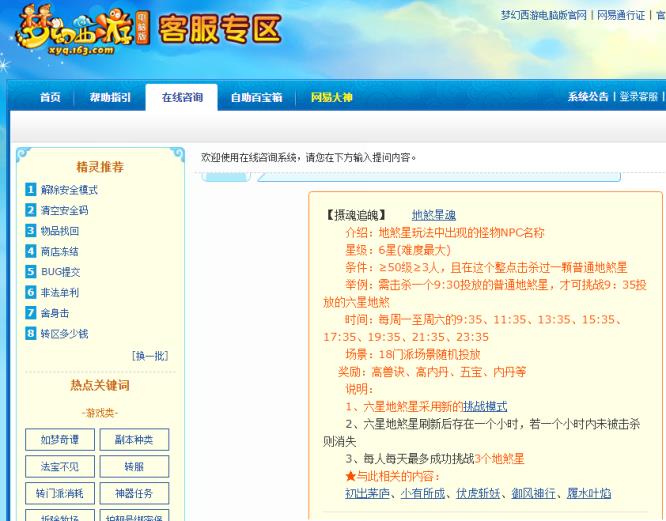Open related link 小有所成
Screen dimensions: 666x521
(x=423, y=493)
